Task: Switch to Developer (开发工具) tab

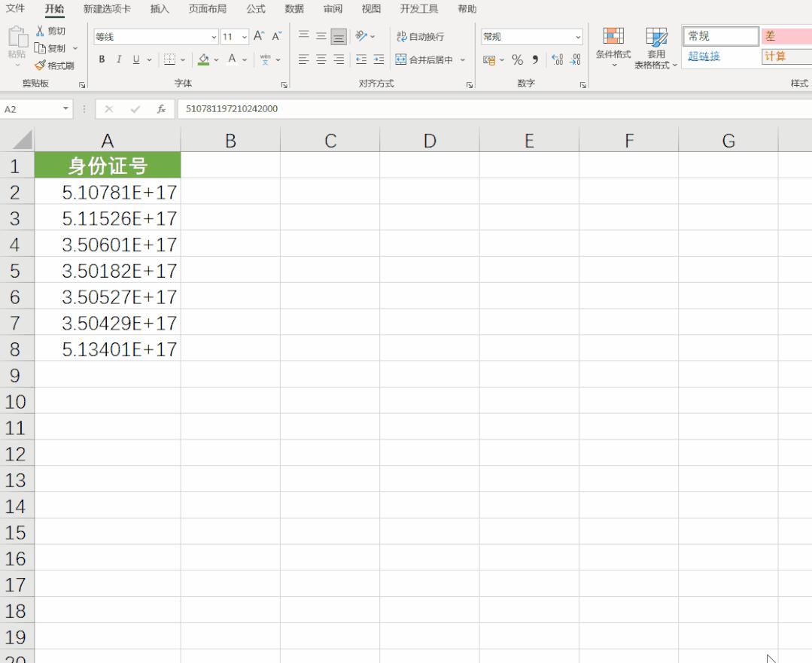Action: click(419, 9)
